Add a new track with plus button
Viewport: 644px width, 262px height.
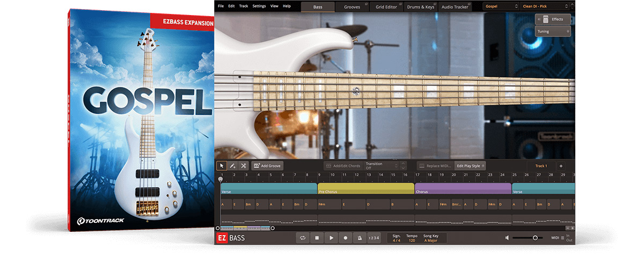[x=560, y=166]
